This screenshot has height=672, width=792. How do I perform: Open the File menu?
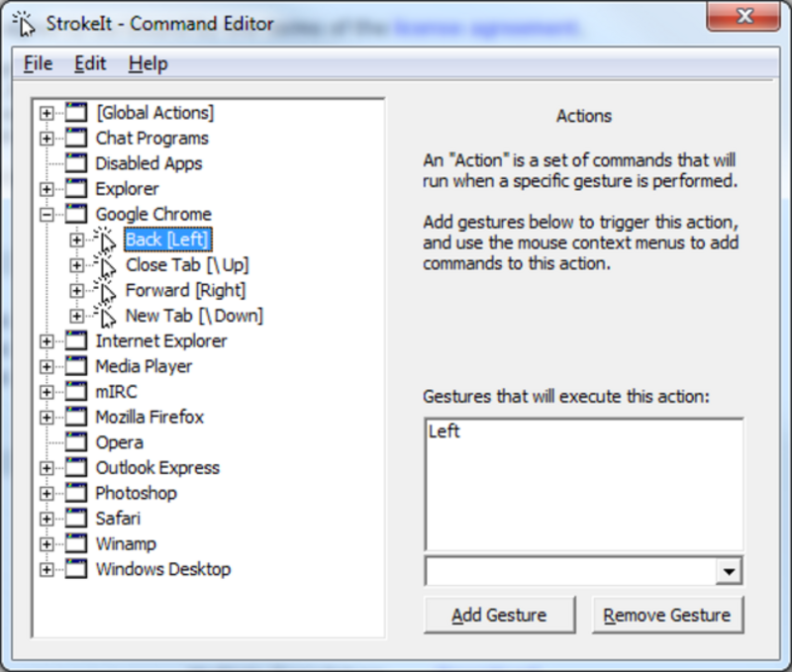coord(37,62)
